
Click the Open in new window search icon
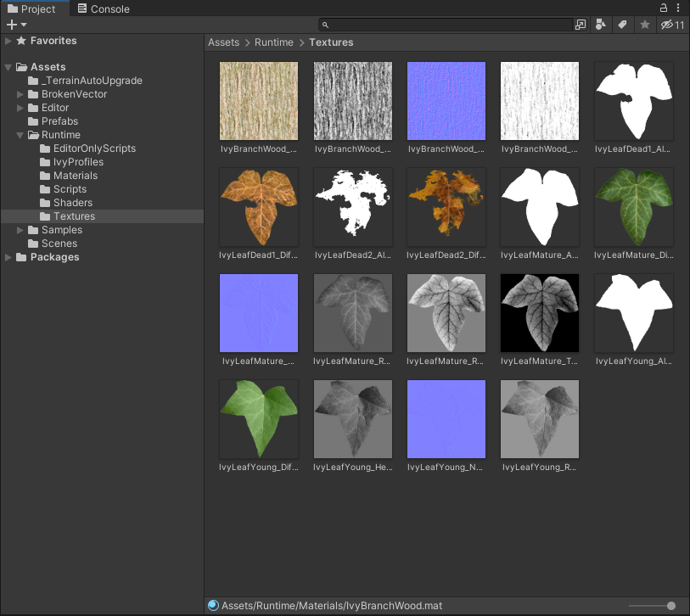tap(581, 25)
